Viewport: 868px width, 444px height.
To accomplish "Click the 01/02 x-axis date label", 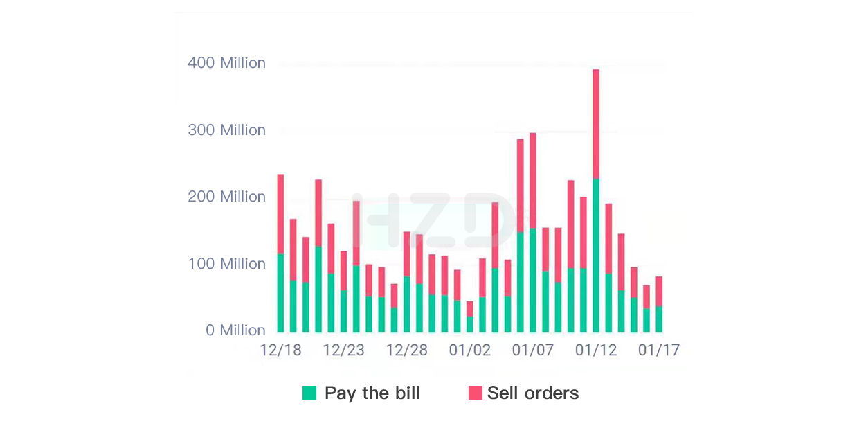I will [x=470, y=350].
